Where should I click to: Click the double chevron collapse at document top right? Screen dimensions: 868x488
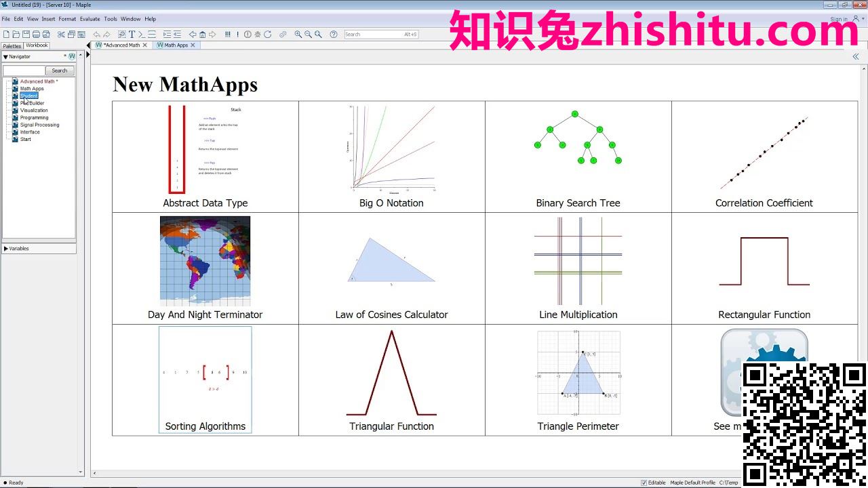[856, 57]
